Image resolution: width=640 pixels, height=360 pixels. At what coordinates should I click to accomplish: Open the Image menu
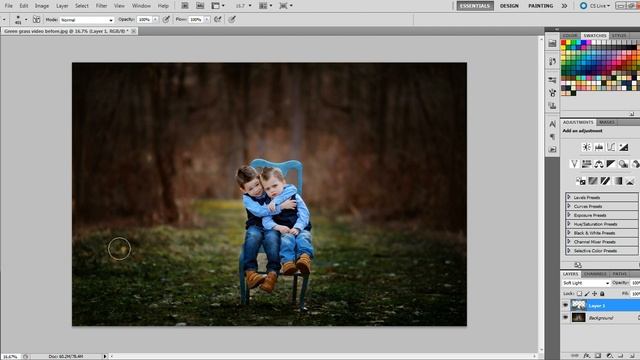(42, 6)
